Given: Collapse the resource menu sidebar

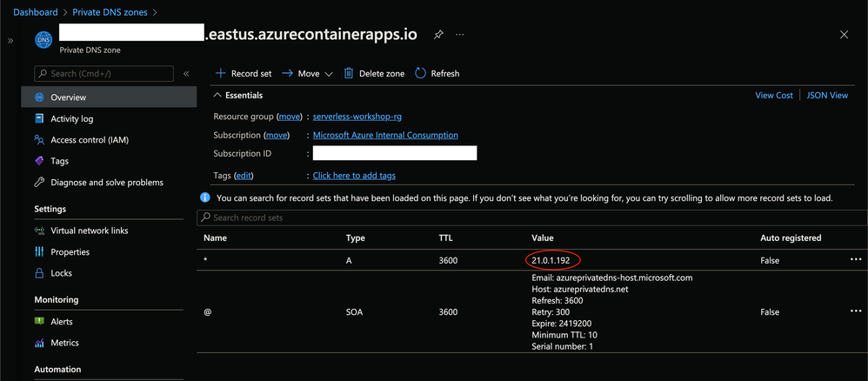Looking at the screenshot, I should 186,73.
